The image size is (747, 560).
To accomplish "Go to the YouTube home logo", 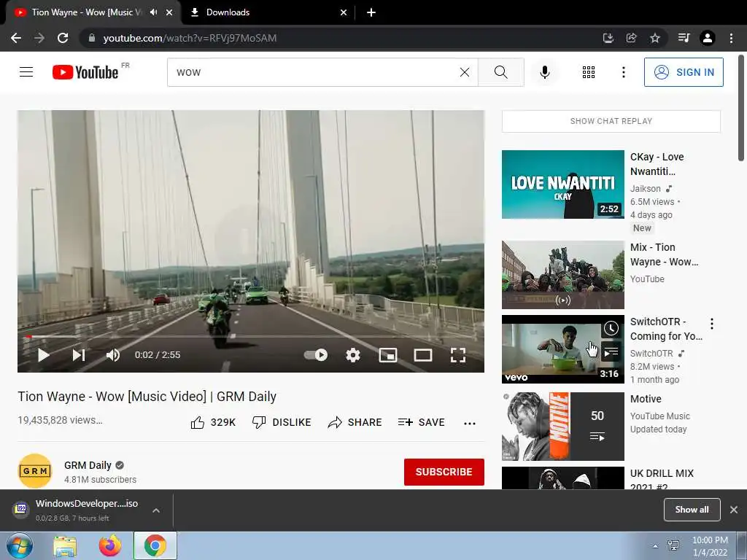I will (x=85, y=72).
